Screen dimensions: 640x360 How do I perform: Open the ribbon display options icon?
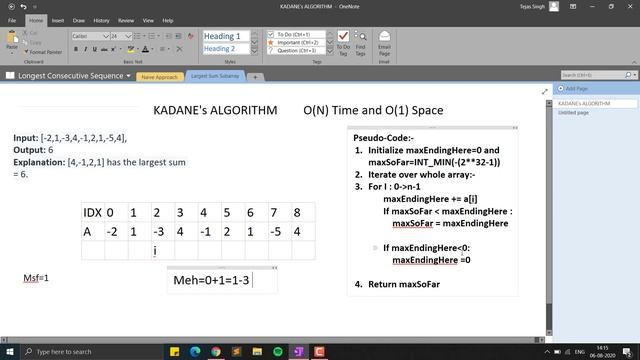[x=573, y=7]
